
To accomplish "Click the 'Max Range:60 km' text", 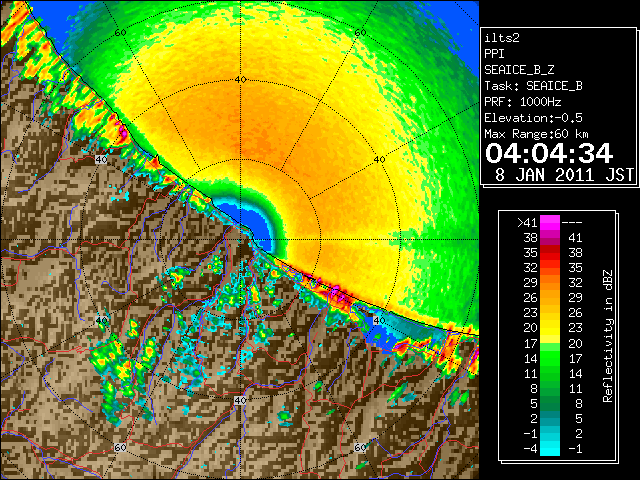I will [536, 134].
